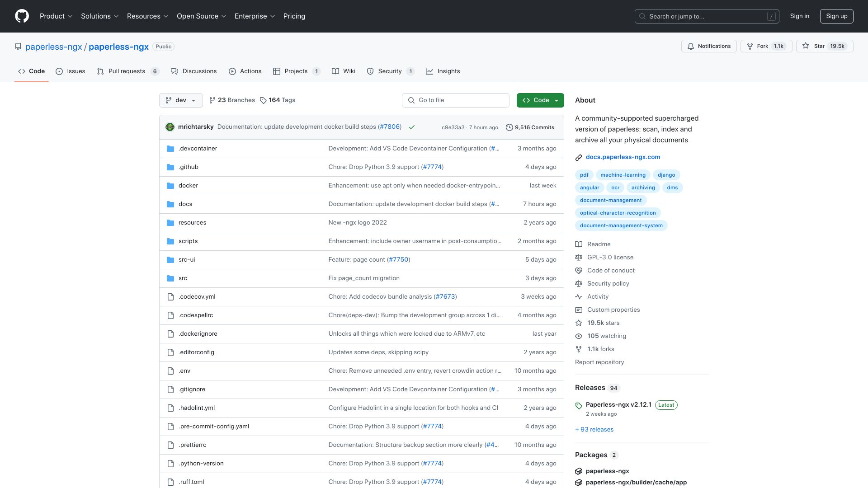Open the Pull requests tab
868x488 pixels.
click(x=128, y=71)
